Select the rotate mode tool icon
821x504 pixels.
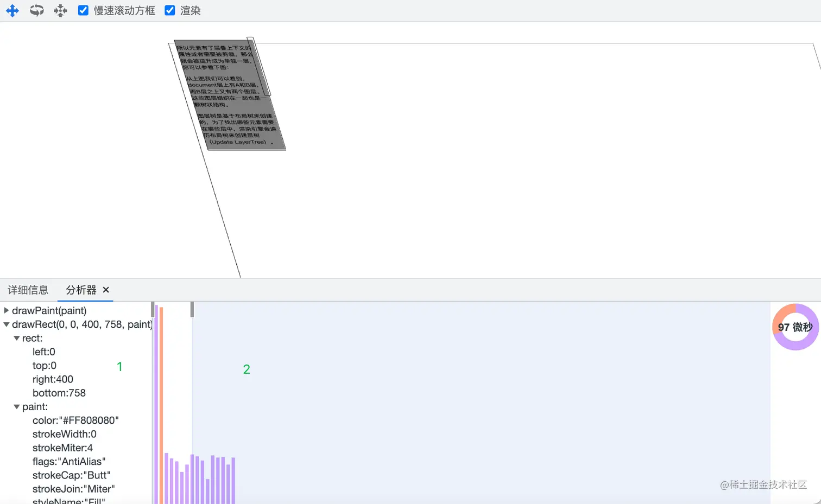click(x=36, y=10)
